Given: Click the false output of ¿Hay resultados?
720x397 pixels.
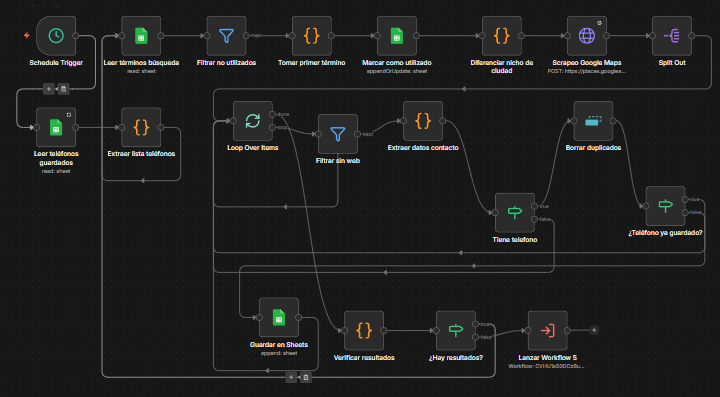Looking at the screenshot, I should pyautogui.click(x=476, y=337).
